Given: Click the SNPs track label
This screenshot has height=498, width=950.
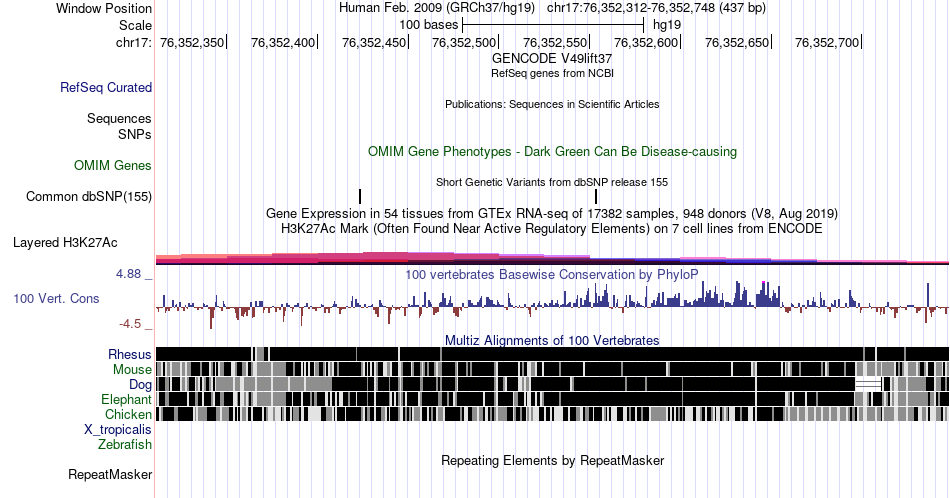Looking at the screenshot, I should click(x=135, y=134).
